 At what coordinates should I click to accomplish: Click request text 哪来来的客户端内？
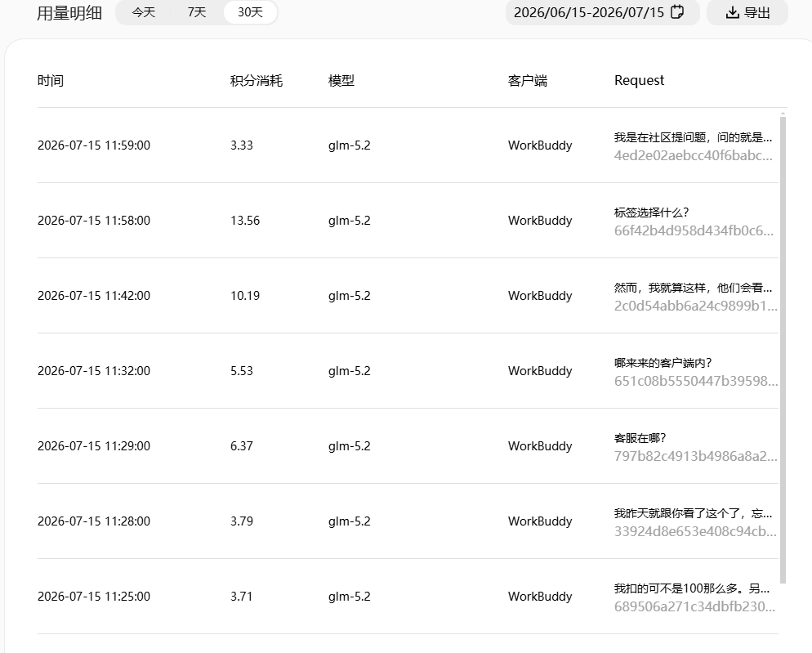tap(663, 363)
